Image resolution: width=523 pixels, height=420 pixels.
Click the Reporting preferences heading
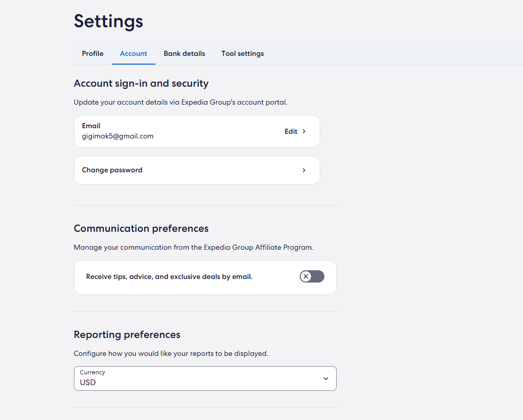127,335
